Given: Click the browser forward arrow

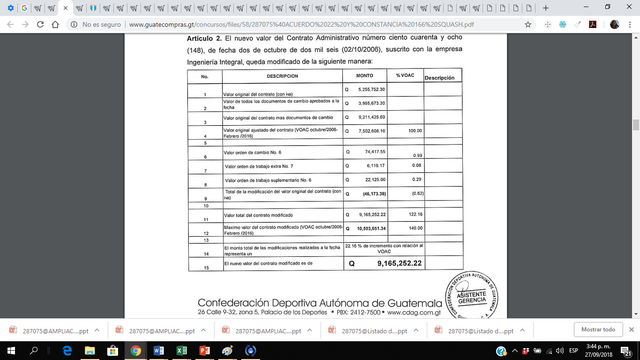Looking at the screenshot, I should 25,24.
